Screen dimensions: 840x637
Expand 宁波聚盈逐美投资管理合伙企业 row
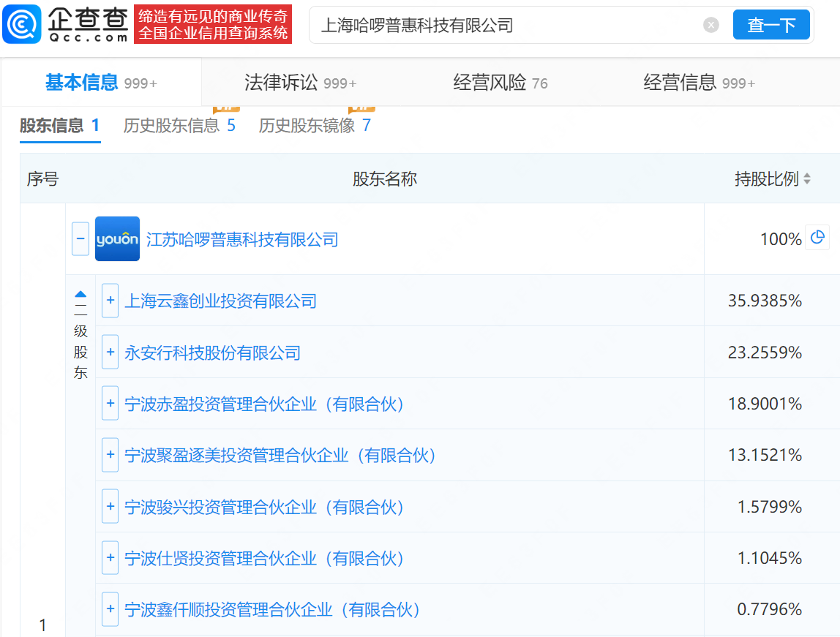pos(110,455)
